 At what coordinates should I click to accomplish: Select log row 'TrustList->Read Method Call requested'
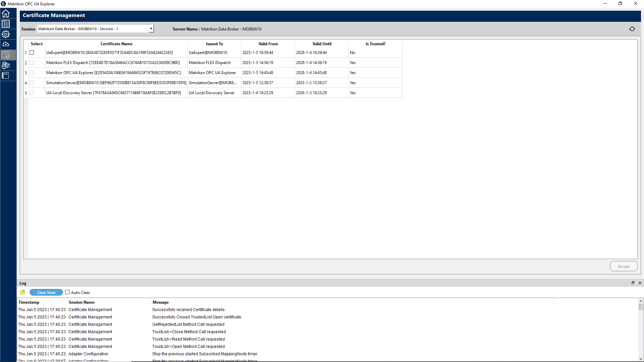coord(327,339)
